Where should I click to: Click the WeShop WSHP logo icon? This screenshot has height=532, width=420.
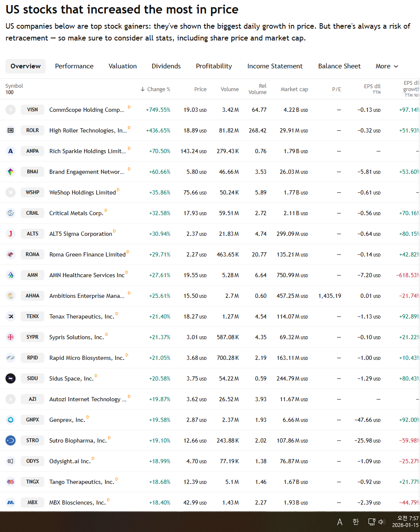[x=11, y=192]
